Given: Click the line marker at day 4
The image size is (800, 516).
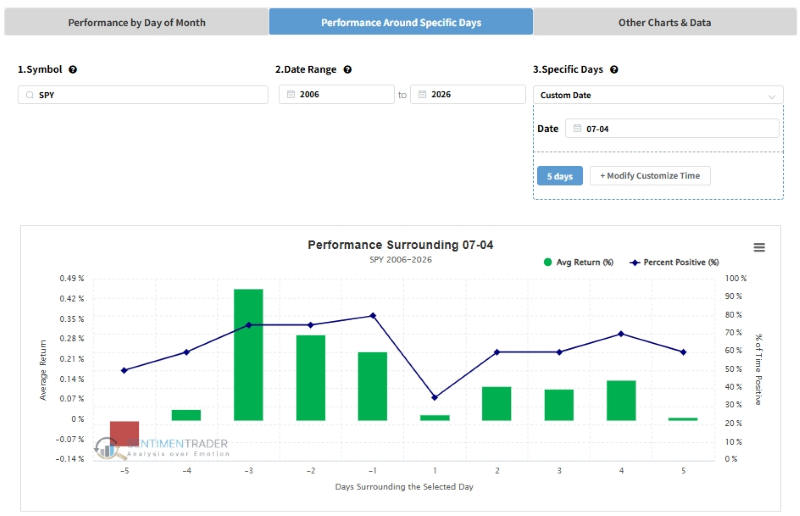Looking at the screenshot, I should 621,334.
